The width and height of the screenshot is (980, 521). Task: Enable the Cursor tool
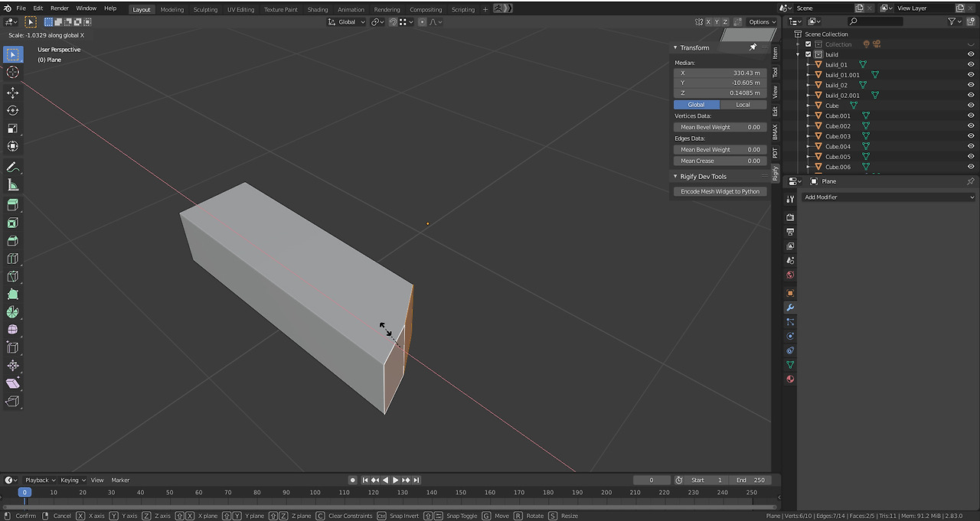click(x=12, y=73)
